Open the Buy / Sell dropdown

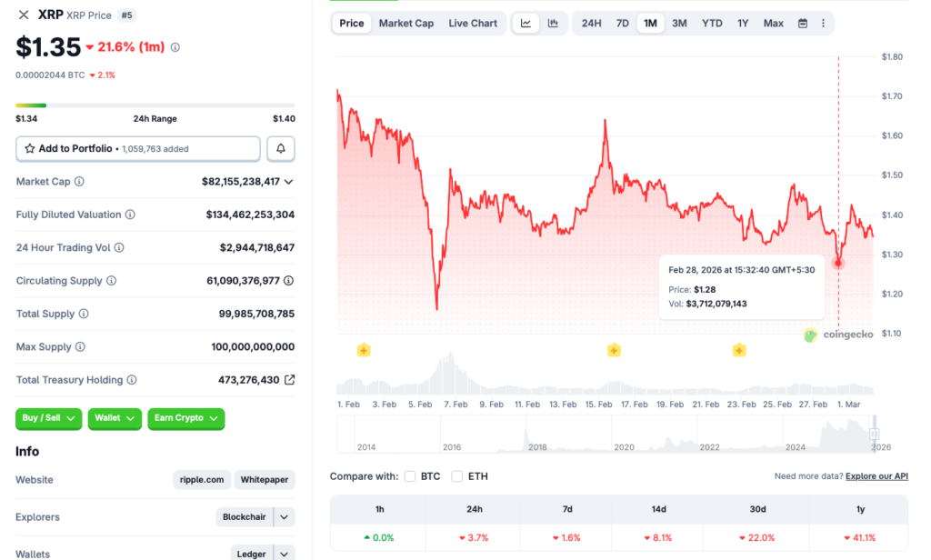(x=48, y=418)
